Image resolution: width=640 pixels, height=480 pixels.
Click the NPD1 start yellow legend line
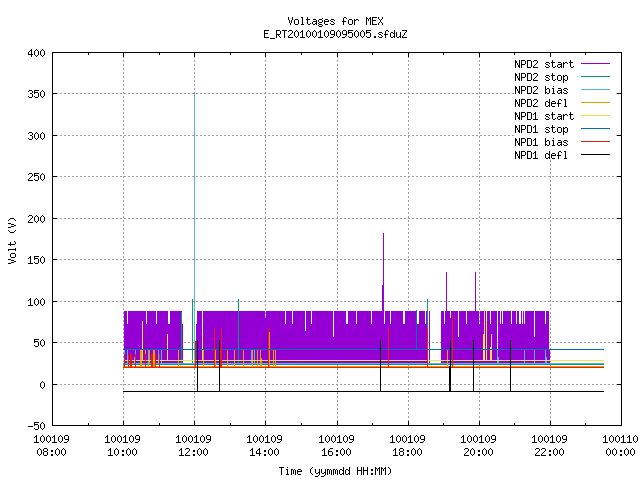pyautogui.click(x=595, y=116)
